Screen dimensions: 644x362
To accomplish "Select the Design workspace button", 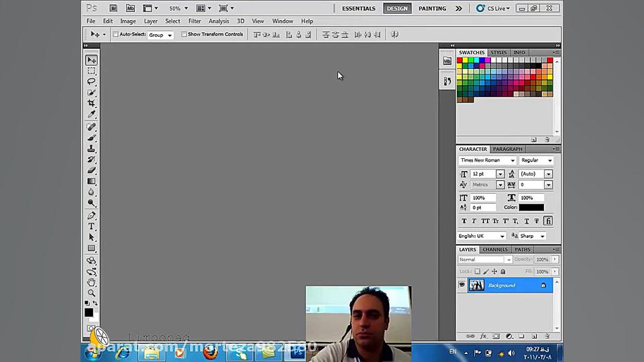I will 397,8.
